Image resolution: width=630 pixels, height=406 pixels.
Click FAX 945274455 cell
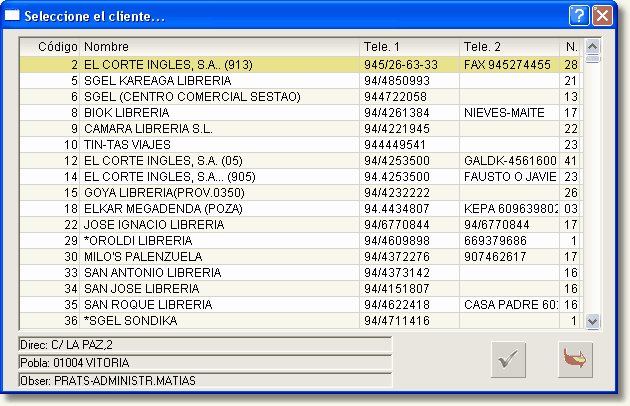point(507,65)
